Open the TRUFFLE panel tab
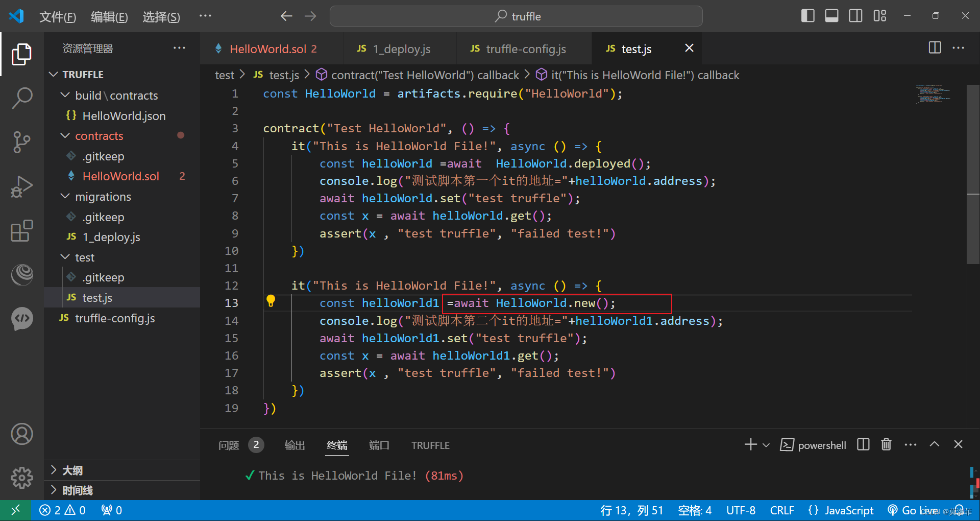 tap(430, 445)
